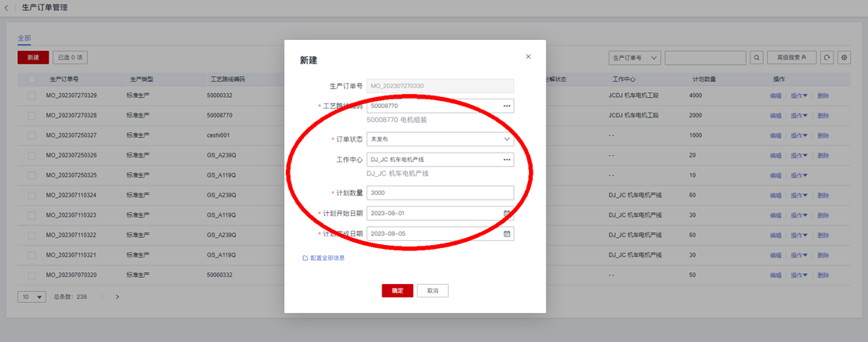Click the search magnifier icon
This screenshot has height=342, width=868.
(757, 58)
